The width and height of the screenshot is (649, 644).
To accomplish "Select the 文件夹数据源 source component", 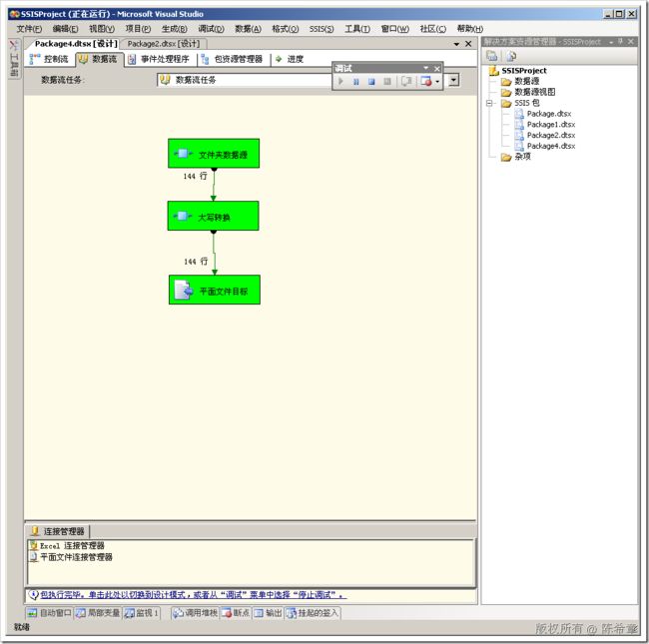I will point(214,154).
